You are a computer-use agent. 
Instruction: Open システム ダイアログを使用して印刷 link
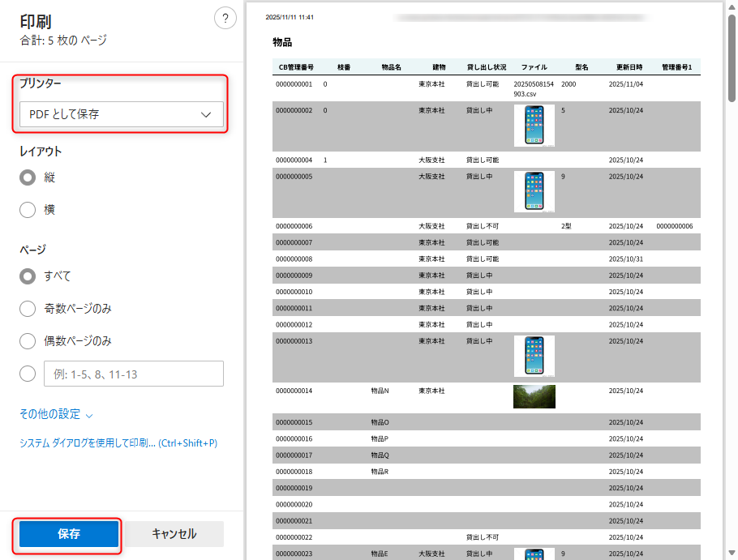point(118,443)
